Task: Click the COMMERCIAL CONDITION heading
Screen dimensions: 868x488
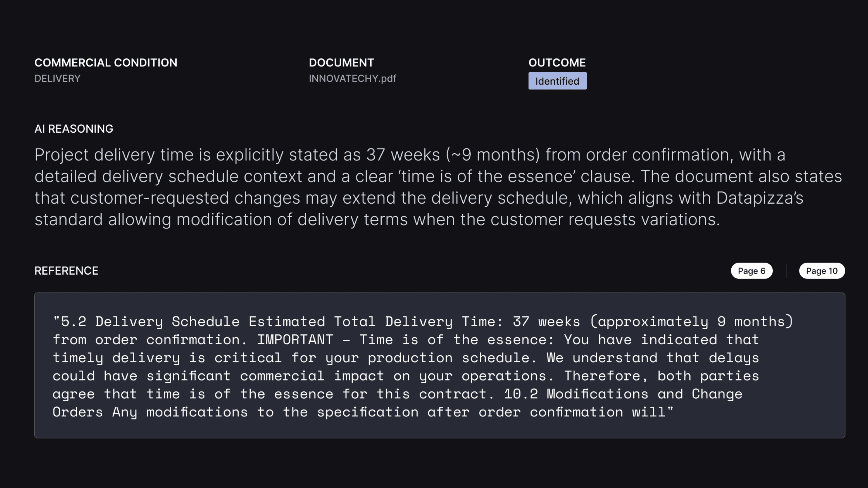Action: coord(106,62)
